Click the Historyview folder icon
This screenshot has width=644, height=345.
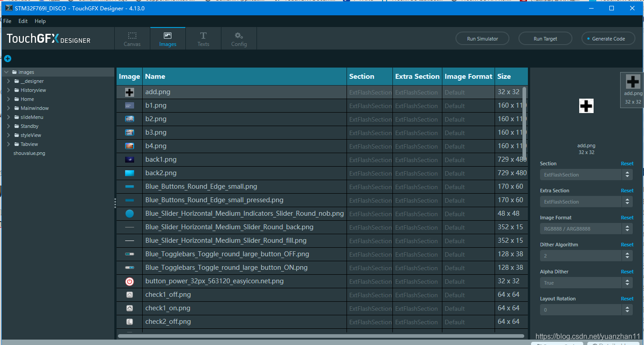click(17, 90)
